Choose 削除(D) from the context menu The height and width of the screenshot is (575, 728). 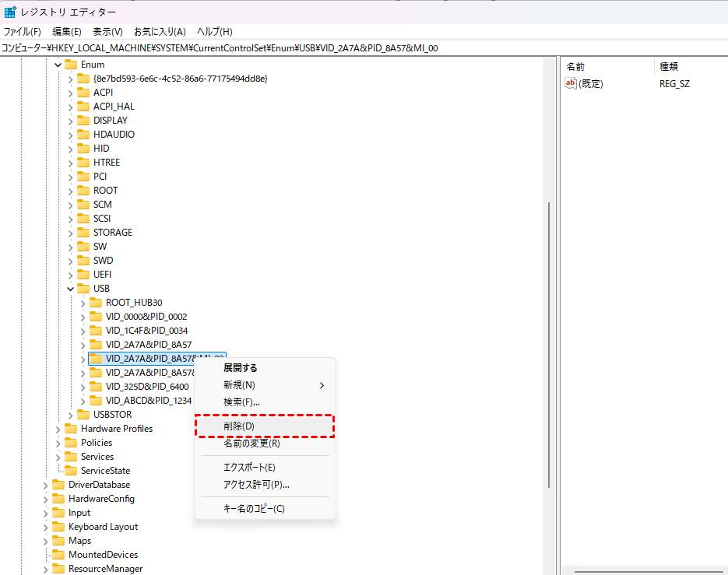[x=239, y=426]
